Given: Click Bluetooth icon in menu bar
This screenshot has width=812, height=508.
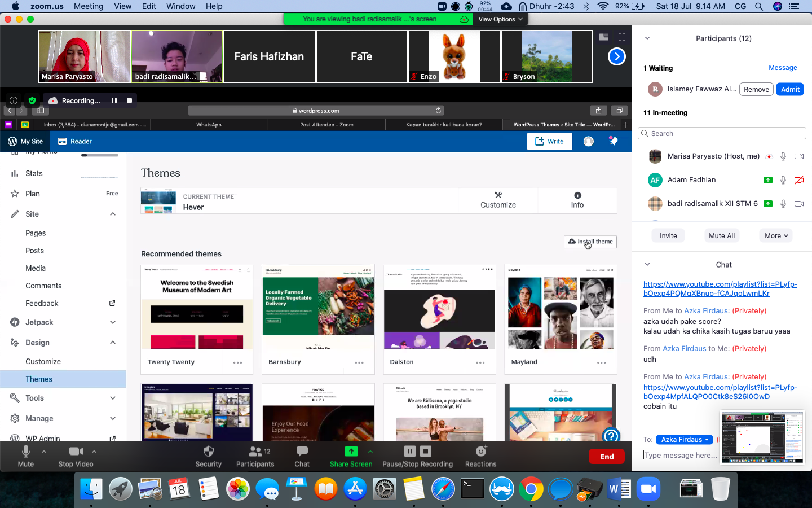Looking at the screenshot, I should click(x=586, y=6).
